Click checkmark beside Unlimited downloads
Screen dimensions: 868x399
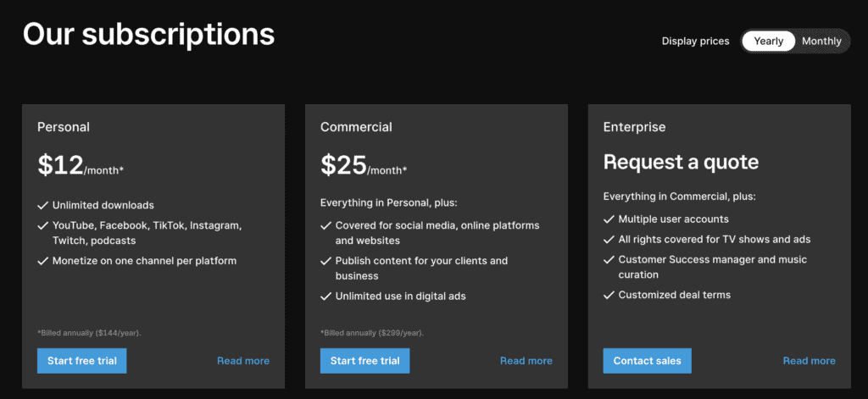point(42,205)
